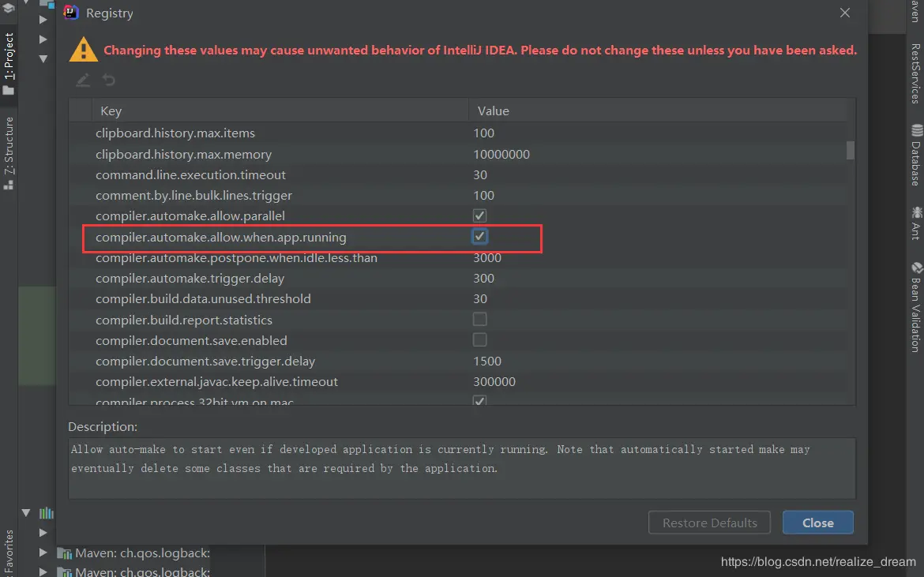Click the revert arrow icon in Registry toolbar

pyautogui.click(x=108, y=80)
